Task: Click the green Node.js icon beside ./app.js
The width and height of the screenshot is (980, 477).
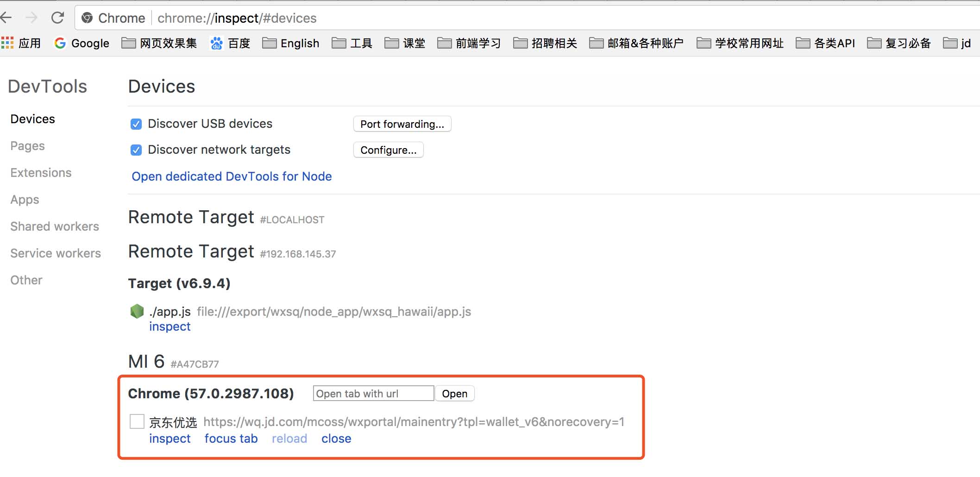Action: point(137,311)
